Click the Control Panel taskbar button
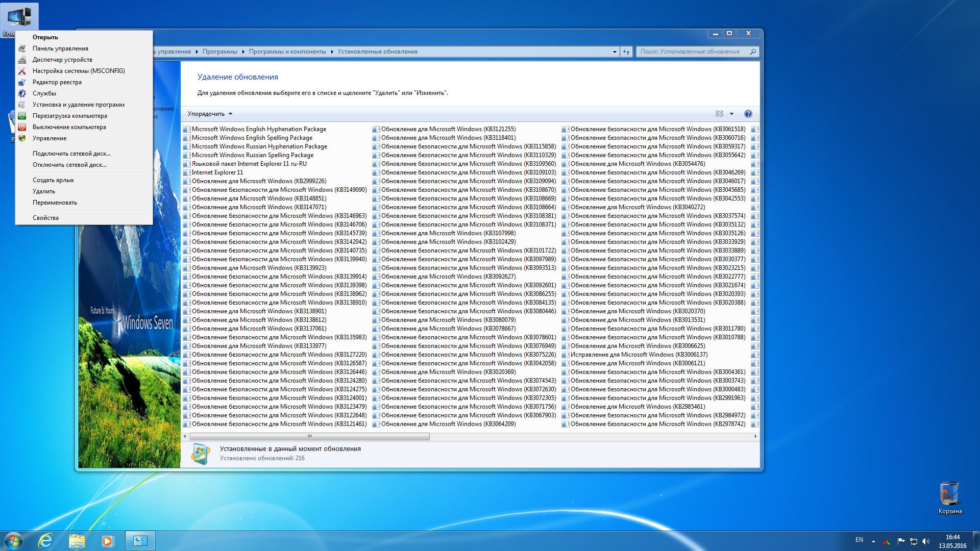Screen dimensions: 980x551 pyautogui.click(x=140, y=541)
